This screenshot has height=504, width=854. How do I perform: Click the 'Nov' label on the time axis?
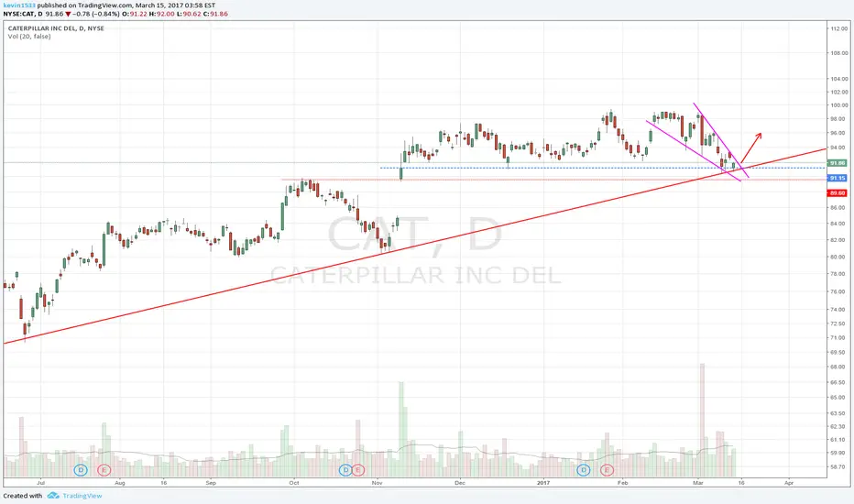tap(377, 483)
